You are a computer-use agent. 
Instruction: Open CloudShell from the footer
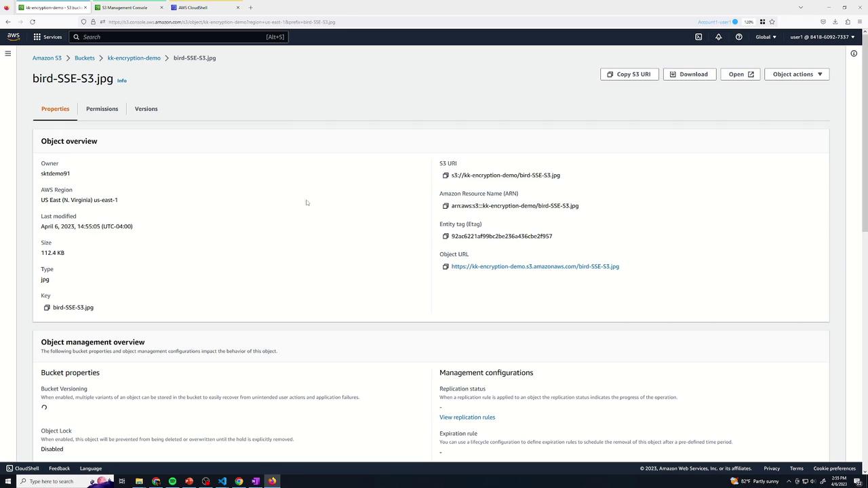point(23,468)
